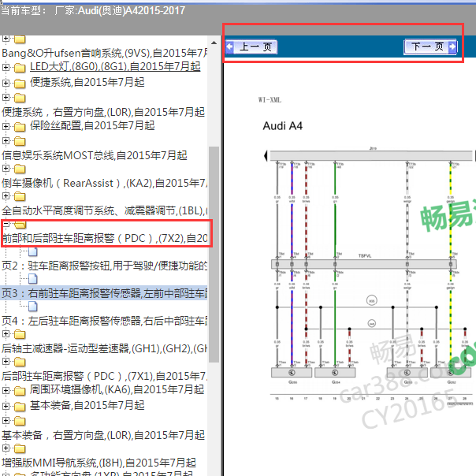Click the document icon above 页4
Image resolution: width=476 pixels, height=476 pixels.
pos(33,307)
